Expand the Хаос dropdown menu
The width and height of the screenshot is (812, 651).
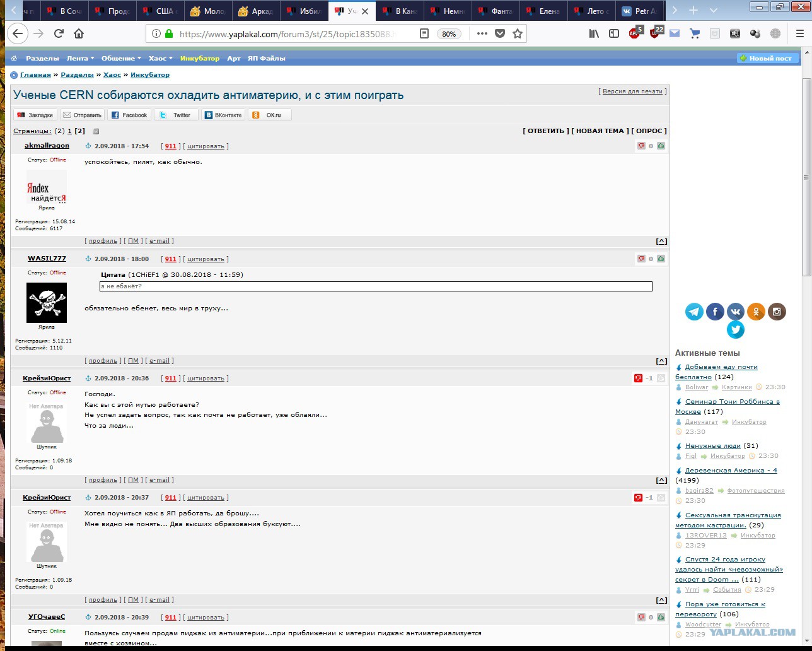click(x=160, y=58)
